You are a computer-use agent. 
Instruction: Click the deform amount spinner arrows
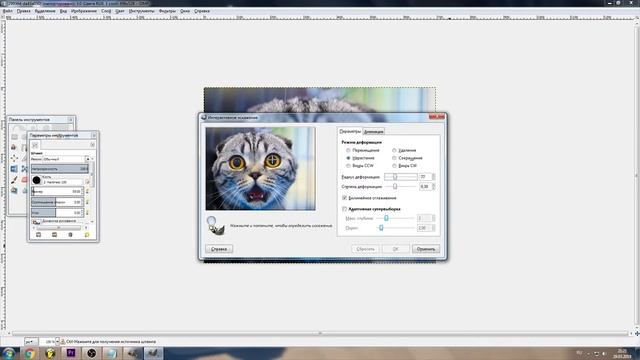[x=433, y=186]
